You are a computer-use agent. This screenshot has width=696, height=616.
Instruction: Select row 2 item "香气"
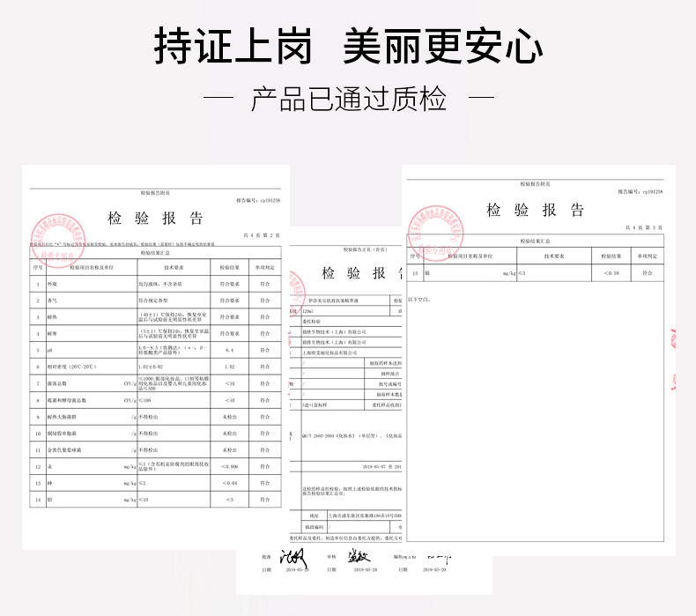(x=52, y=301)
